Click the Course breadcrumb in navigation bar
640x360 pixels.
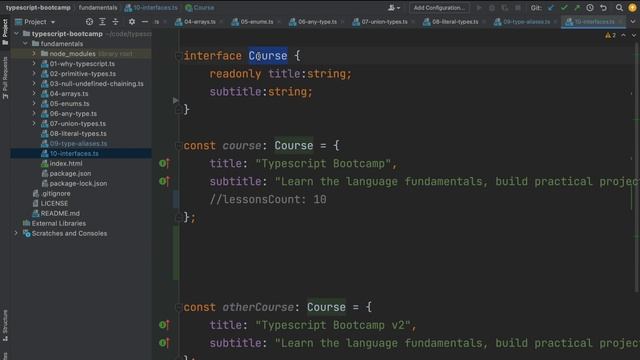[200, 8]
